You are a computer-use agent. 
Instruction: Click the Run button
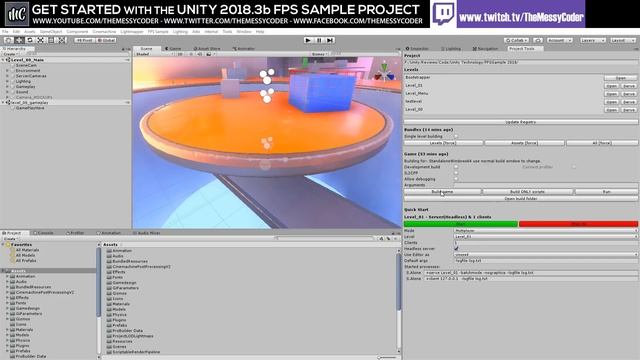click(x=606, y=191)
